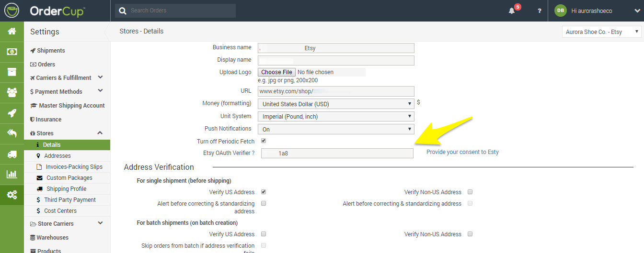
Task: Click the Display name field
Action: (336, 60)
